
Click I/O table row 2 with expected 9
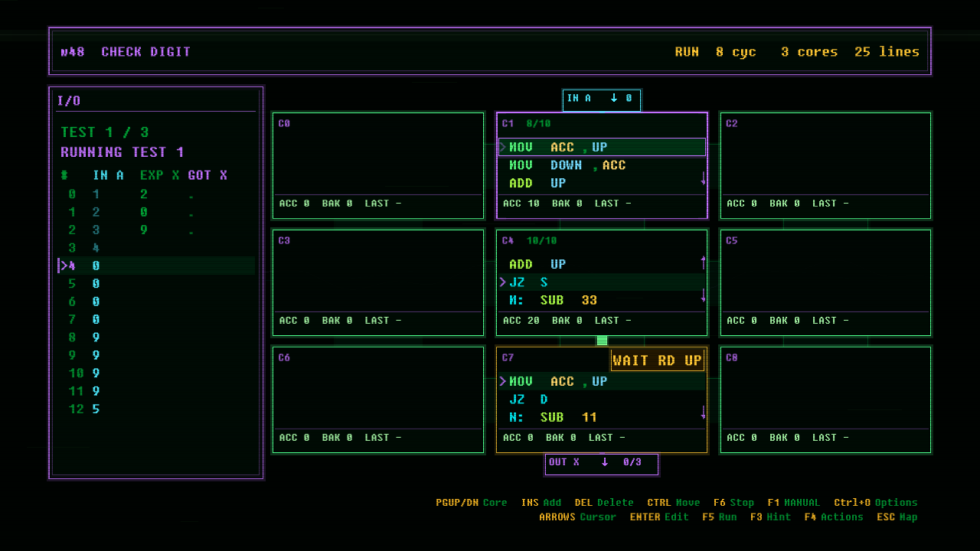(156, 230)
